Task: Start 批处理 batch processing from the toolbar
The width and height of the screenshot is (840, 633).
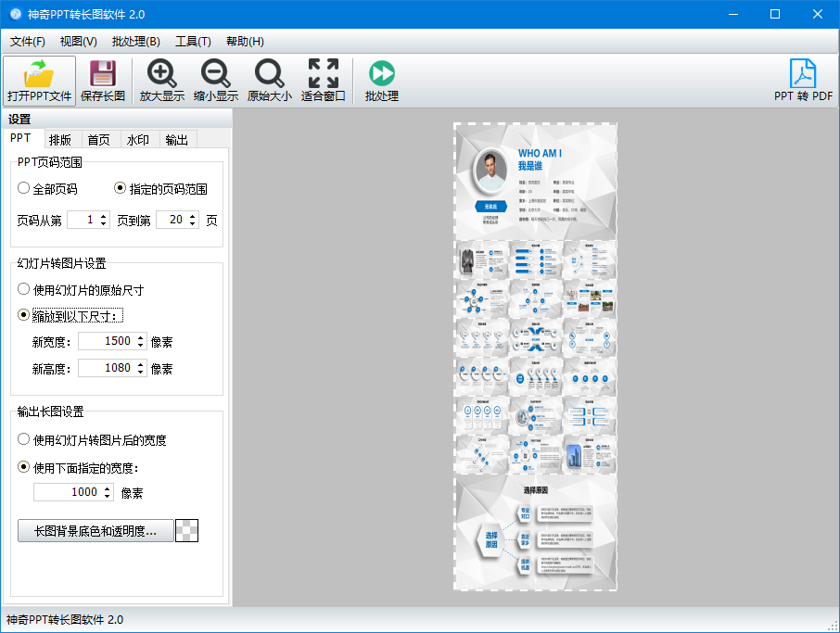Action: tap(380, 79)
